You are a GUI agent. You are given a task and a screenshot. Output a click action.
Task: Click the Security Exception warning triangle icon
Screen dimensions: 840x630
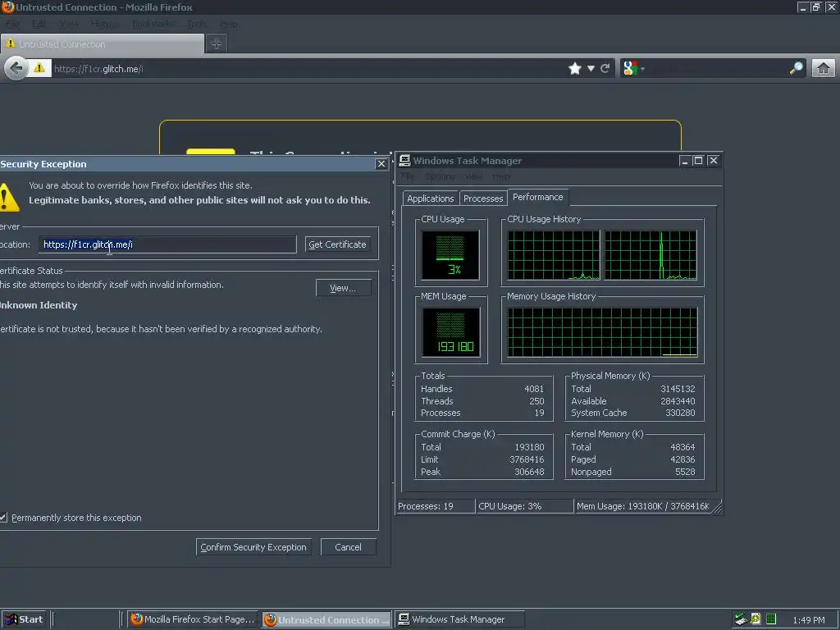click(x=8, y=197)
